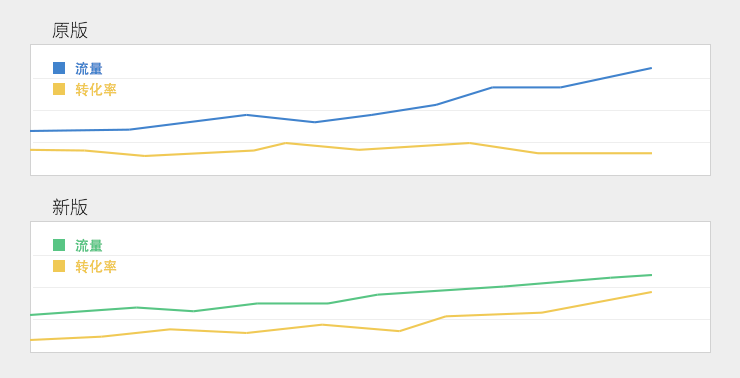
Task: Click end of yellow line in 原版 chart
Action: [651, 153]
